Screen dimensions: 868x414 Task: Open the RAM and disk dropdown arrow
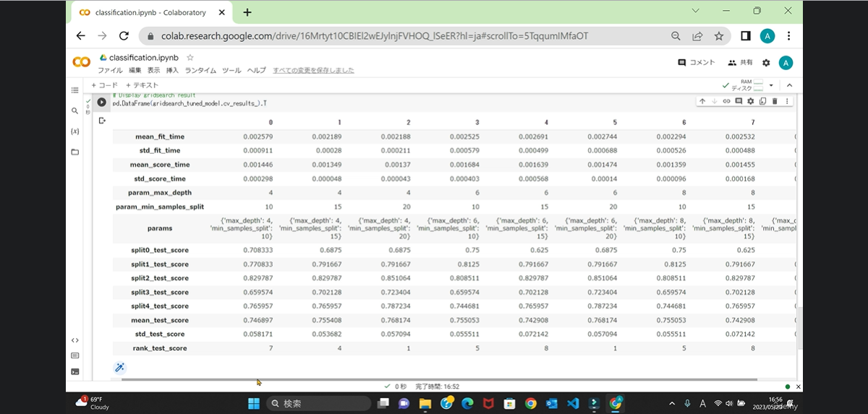(x=771, y=85)
